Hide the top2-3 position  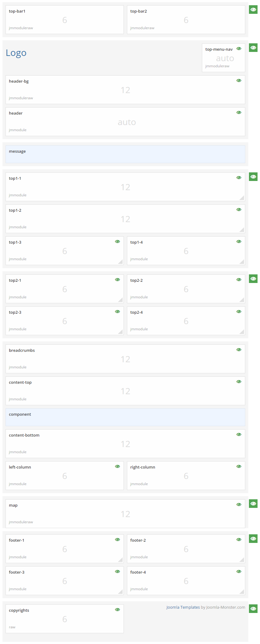pyautogui.click(x=117, y=312)
